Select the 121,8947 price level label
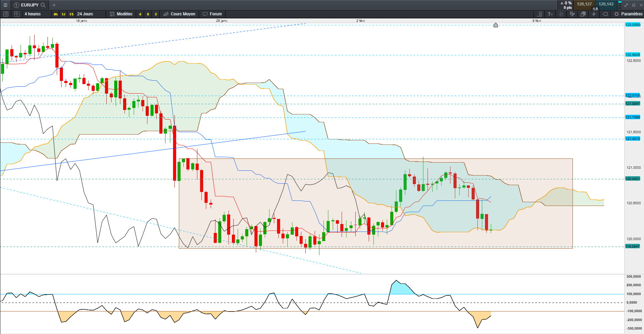644x334 pixels. click(632, 103)
